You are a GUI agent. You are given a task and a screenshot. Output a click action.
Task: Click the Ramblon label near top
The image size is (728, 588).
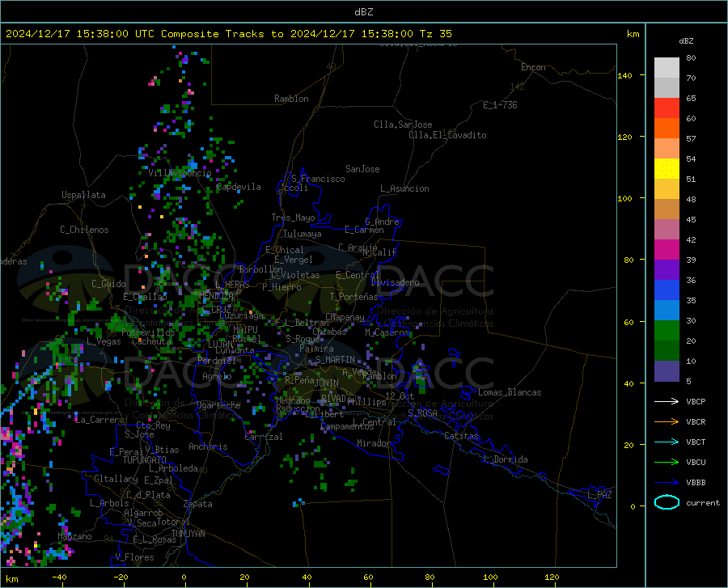291,99
